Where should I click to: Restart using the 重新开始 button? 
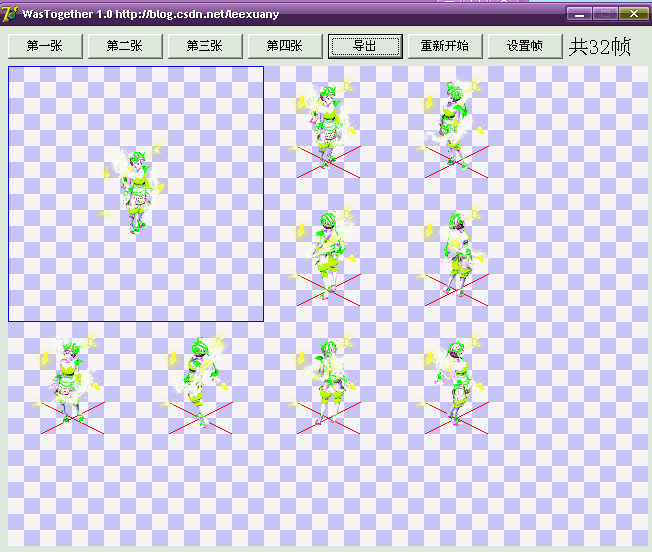(x=445, y=46)
